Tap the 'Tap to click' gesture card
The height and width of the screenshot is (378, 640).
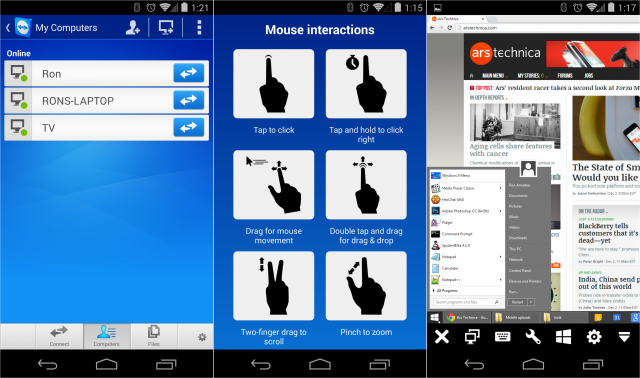(x=273, y=84)
